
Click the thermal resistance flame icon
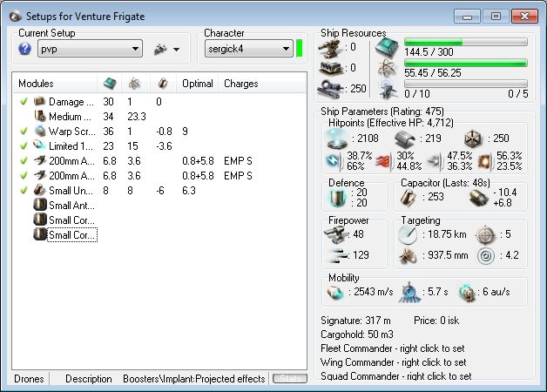click(384, 161)
